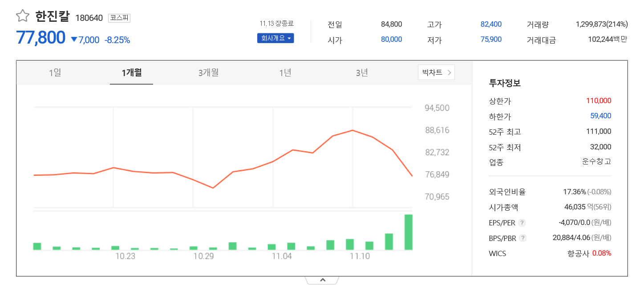Click the EPS/PER value -4,070/0.0

coord(574,223)
